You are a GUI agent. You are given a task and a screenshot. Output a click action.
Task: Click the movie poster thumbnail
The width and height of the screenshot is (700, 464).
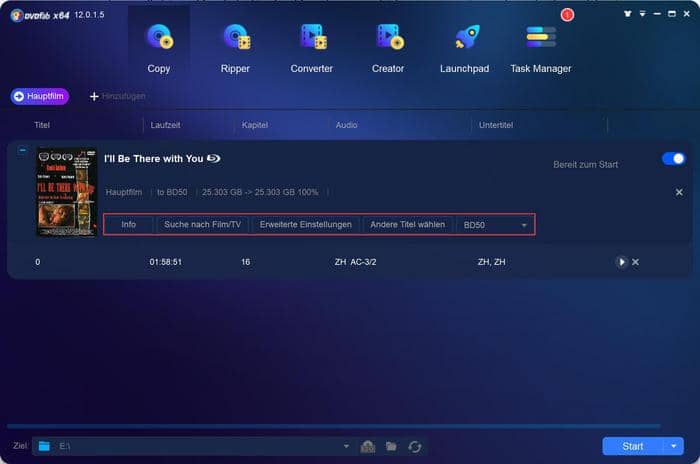[67, 192]
